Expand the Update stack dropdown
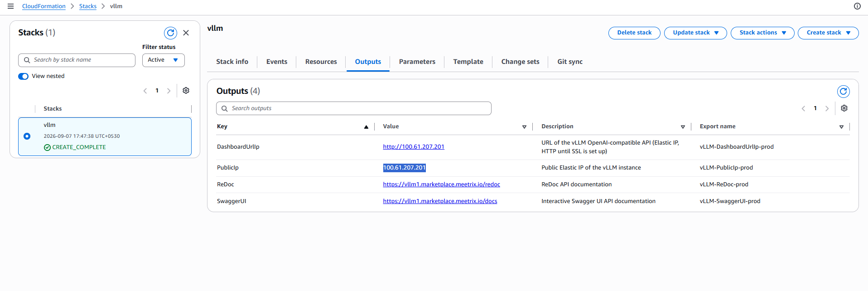The height and width of the screenshot is (291, 868). coord(695,33)
